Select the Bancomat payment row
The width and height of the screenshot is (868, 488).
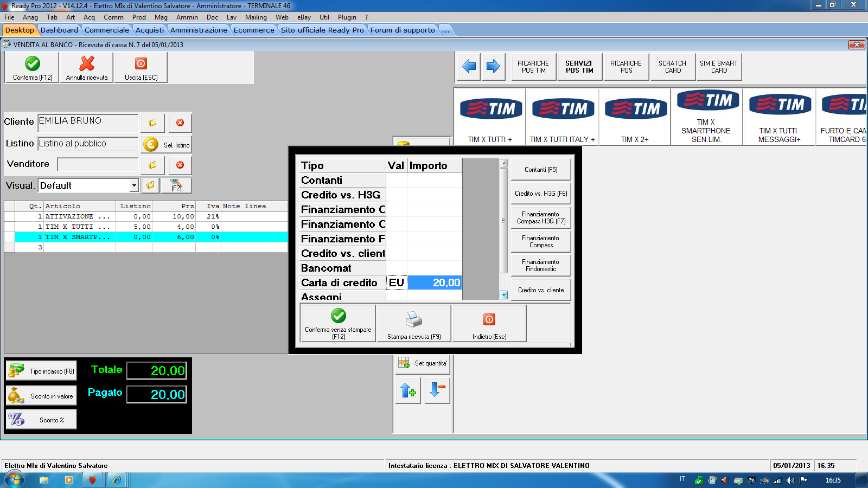coord(380,268)
